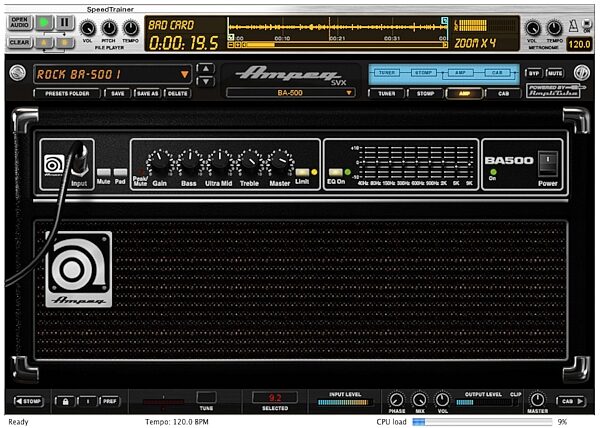Screen dimensions: 600x428
Task: Set loop point A marker button
Action: pyautogui.click(x=44, y=42)
